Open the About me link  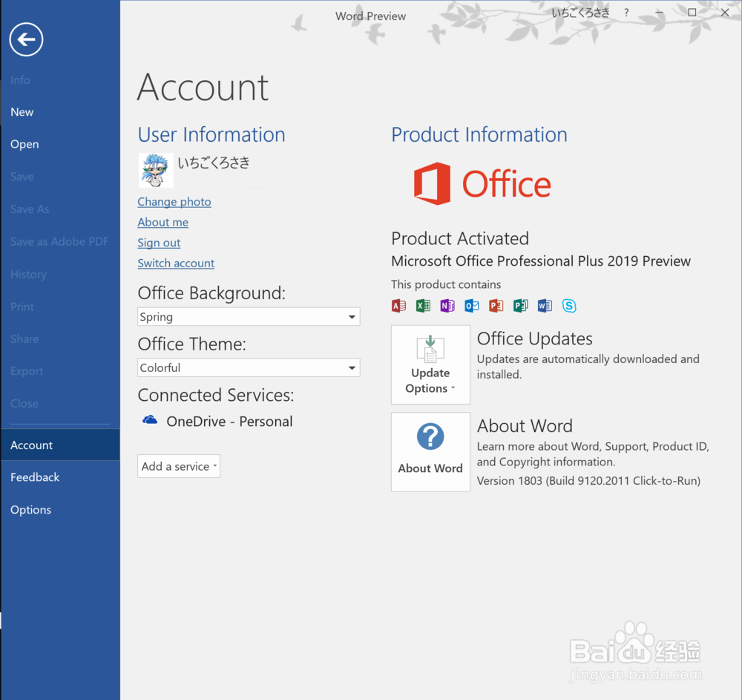pos(162,222)
